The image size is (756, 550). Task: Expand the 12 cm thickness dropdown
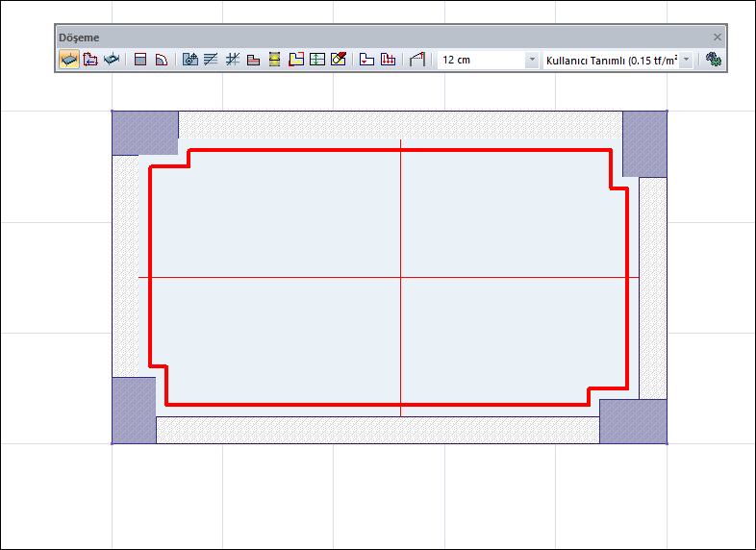[x=532, y=61]
